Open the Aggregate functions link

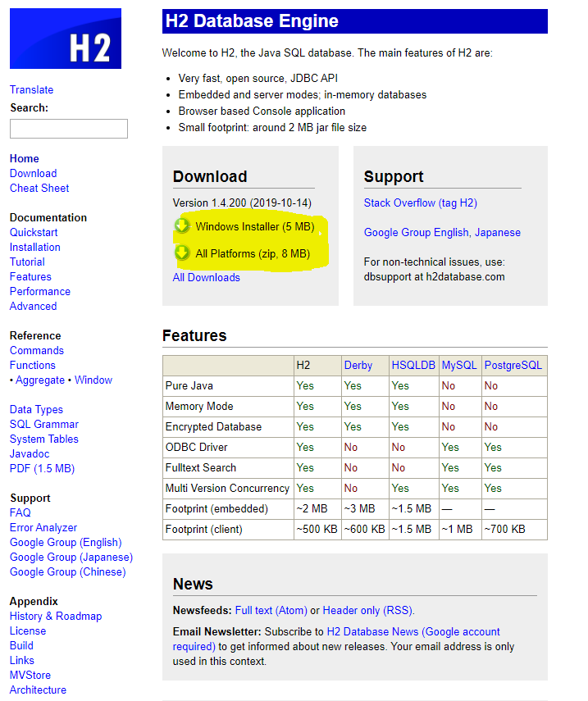click(x=40, y=380)
